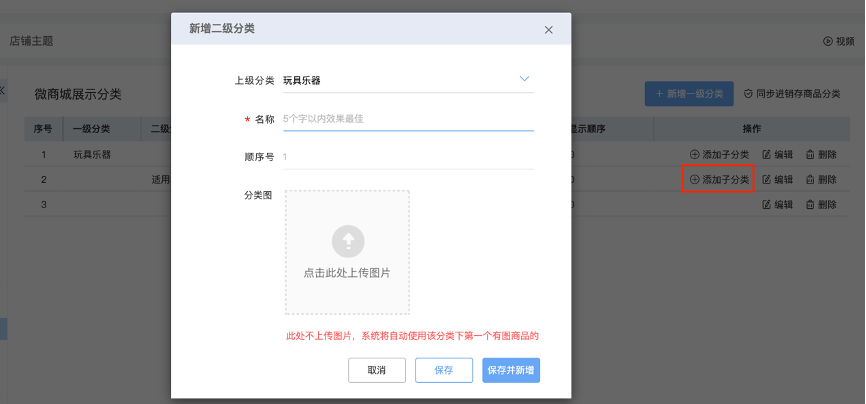Viewport: 866px width, 404px height.
Task: Expand the 上级分类 dropdown arrow
Action: (x=524, y=79)
